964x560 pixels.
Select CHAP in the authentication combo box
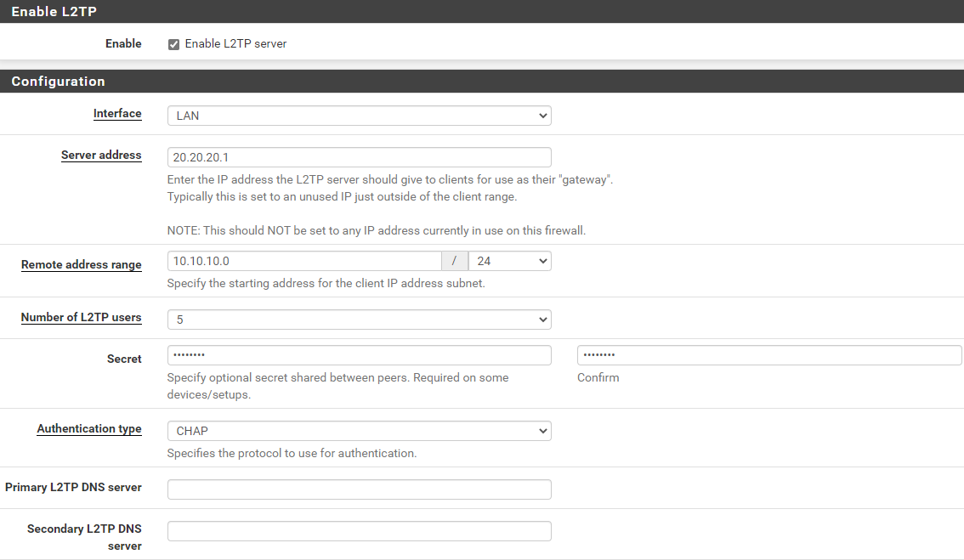(357, 431)
